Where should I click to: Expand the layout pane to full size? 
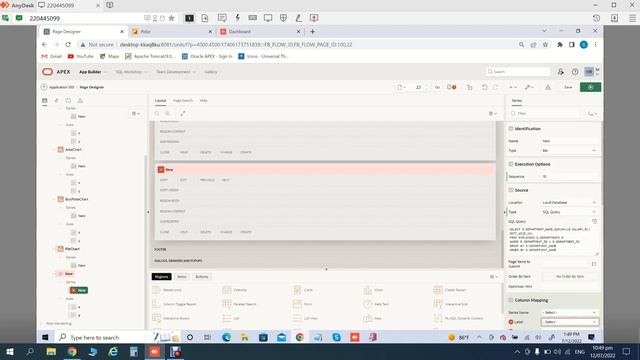(183, 113)
